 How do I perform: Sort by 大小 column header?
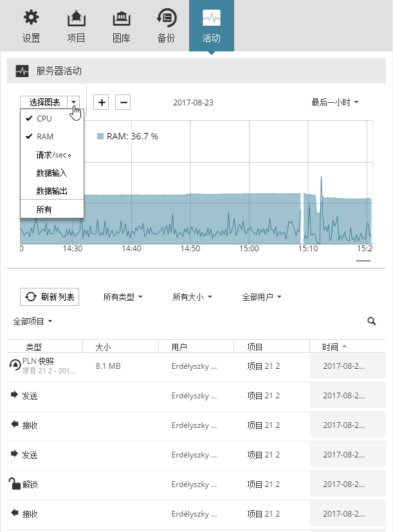pyautogui.click(x=103, y=347)
